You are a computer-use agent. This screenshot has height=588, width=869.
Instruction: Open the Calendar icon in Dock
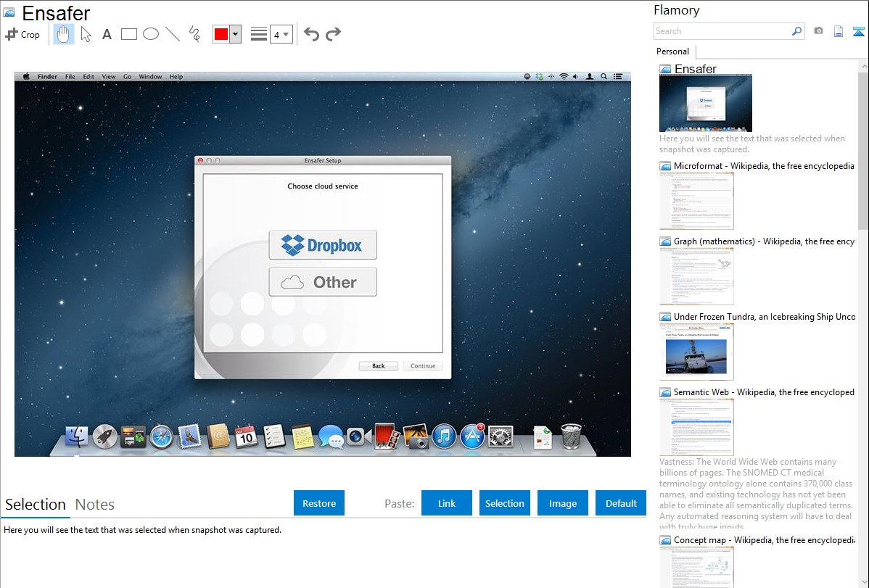pos(246,436)
